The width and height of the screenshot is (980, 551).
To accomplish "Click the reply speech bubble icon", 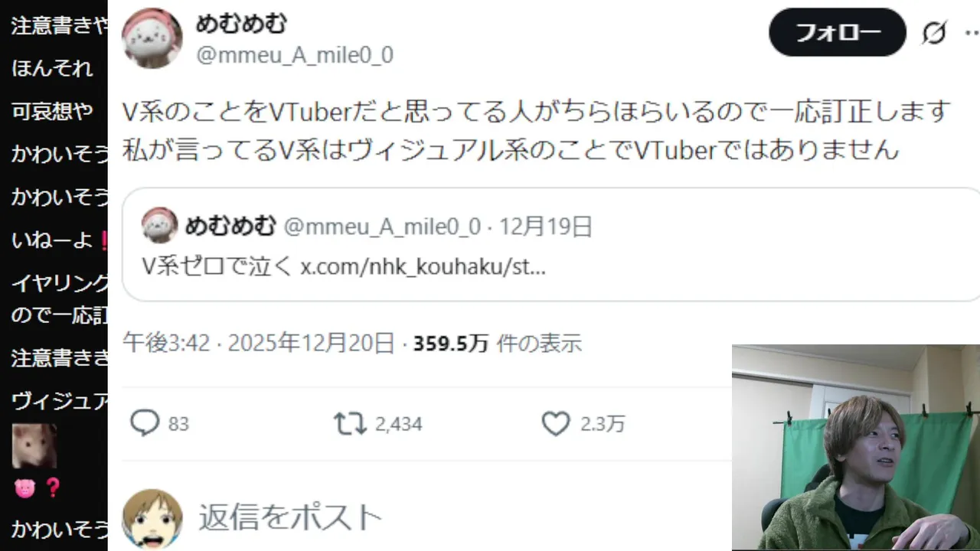I will [144, 423].
